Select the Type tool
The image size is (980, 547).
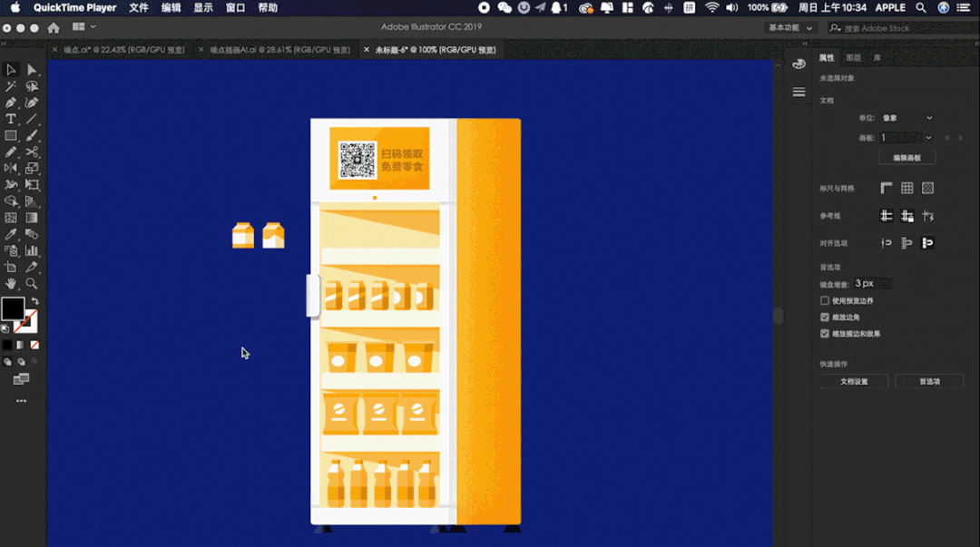11,119
